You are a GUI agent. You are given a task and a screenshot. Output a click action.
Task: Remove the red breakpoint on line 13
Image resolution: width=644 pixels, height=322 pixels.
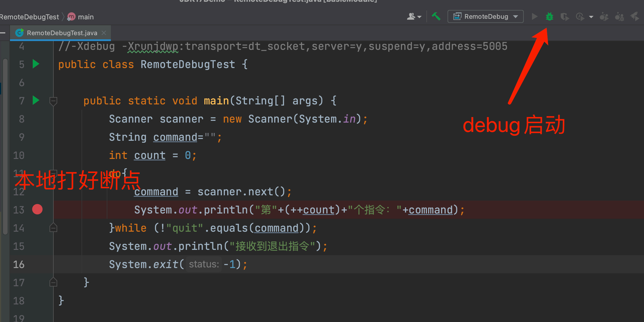click(37, 209)
